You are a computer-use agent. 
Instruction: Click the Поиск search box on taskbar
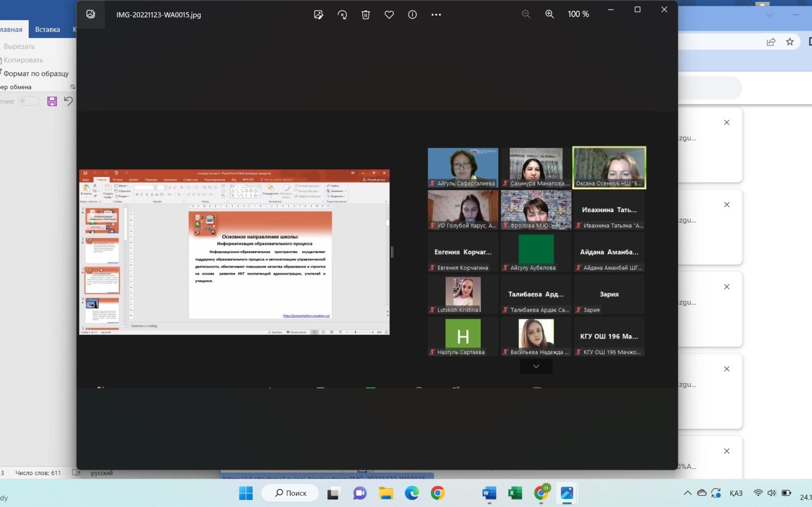[x=290, y=493]
